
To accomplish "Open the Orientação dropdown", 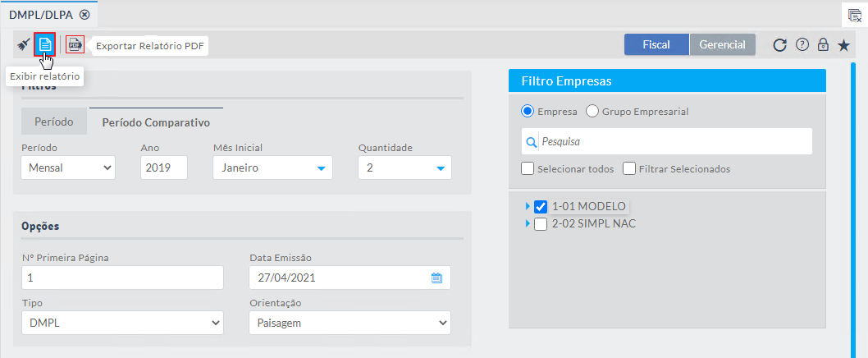I will (349, 323).
